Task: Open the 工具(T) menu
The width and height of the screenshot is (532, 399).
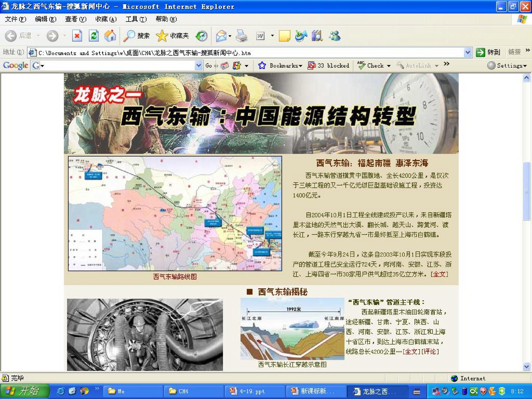Action: tap(136, 19)
